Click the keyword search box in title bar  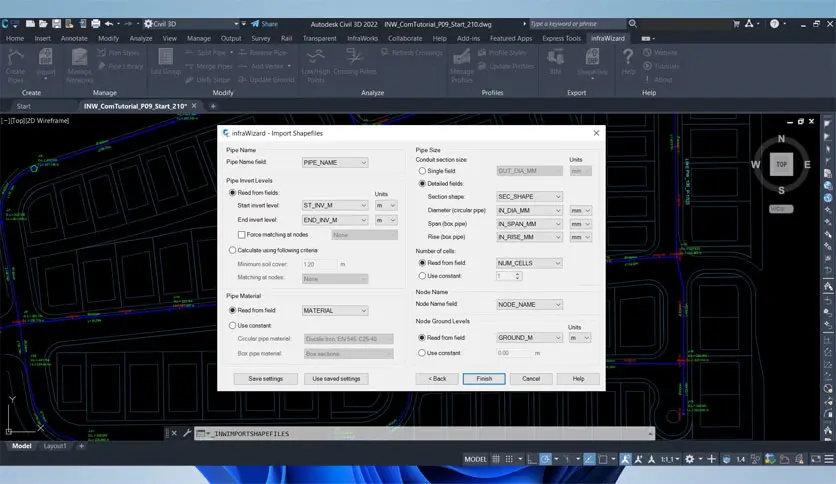[x=577, y=24]
